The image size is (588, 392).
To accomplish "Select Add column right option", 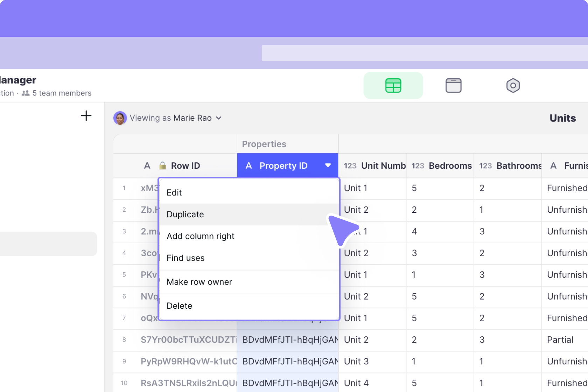I will (200, 236).
